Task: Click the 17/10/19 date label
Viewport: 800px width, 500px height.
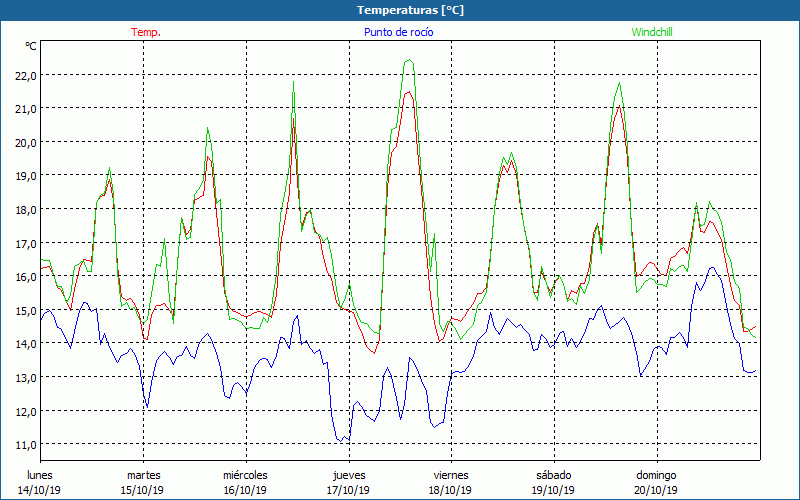Action: pos(348,490)
